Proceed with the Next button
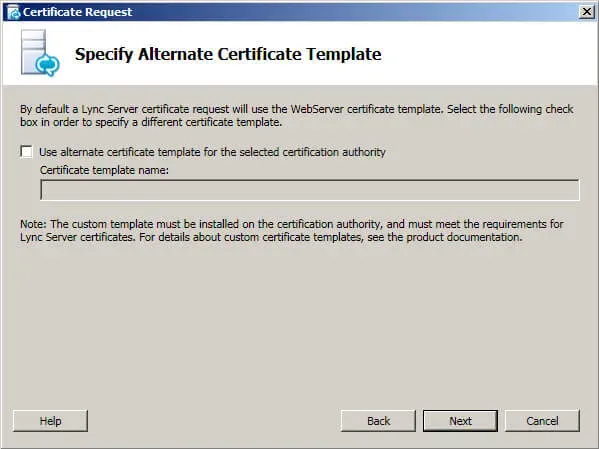This screenshot has height=449, width=599. click(x=460, y=421)
